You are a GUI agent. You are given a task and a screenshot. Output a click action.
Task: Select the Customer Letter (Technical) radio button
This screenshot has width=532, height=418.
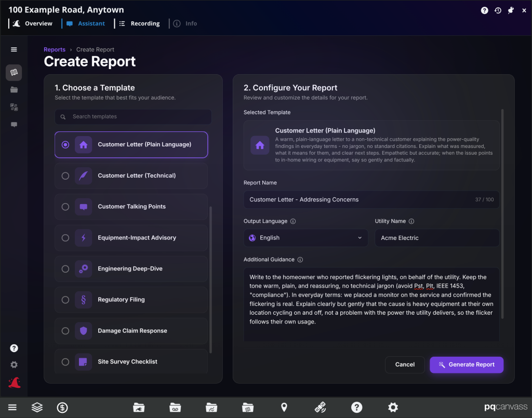(65, 176)
